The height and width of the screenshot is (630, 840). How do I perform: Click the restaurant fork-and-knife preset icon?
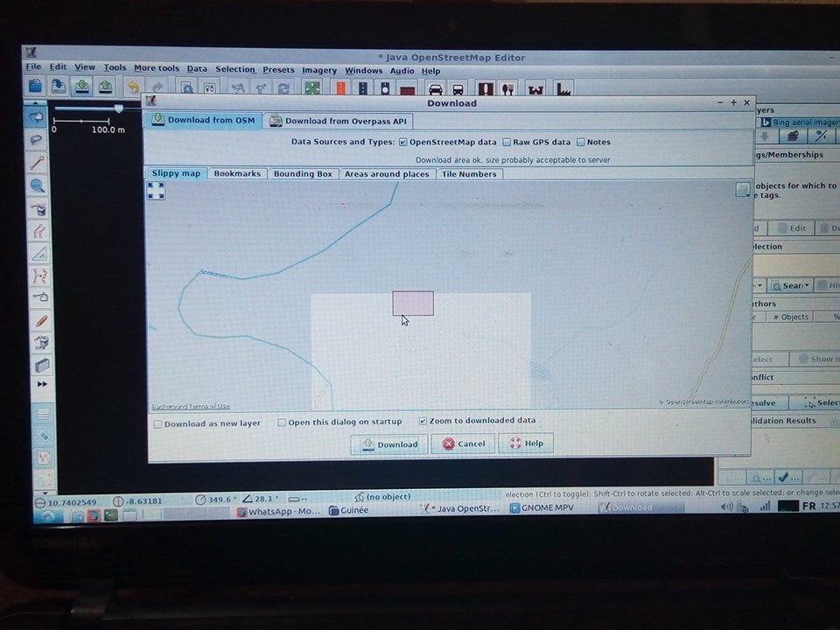[x=507, y=89]
